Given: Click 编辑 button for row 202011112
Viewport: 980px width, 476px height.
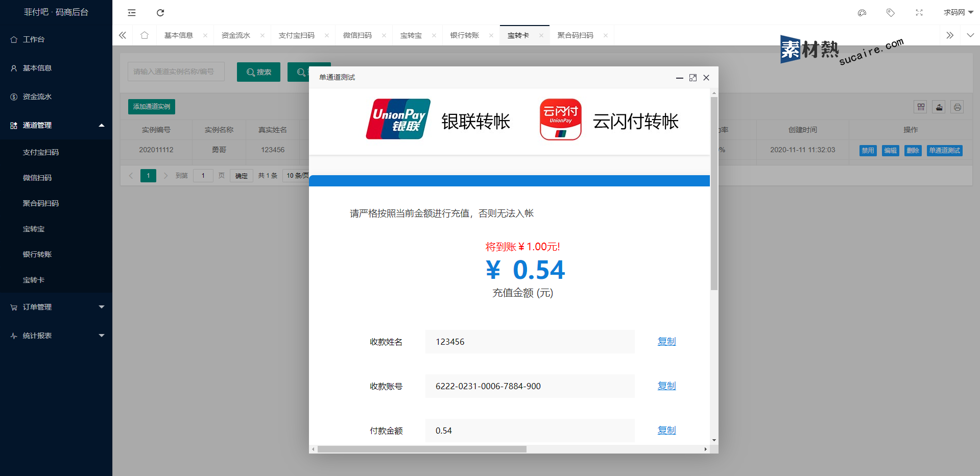Looking at the screenshot, I should tap(890, 151).
